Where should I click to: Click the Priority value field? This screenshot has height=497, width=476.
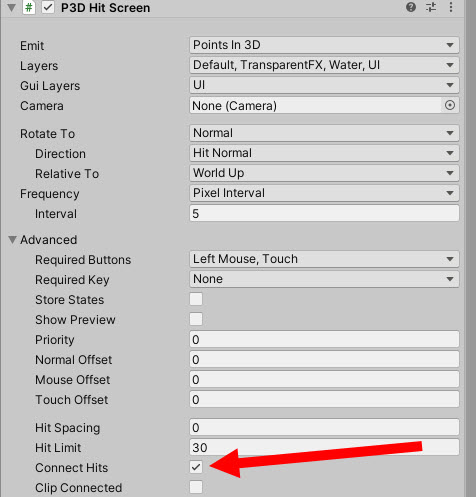pos(324,339)
